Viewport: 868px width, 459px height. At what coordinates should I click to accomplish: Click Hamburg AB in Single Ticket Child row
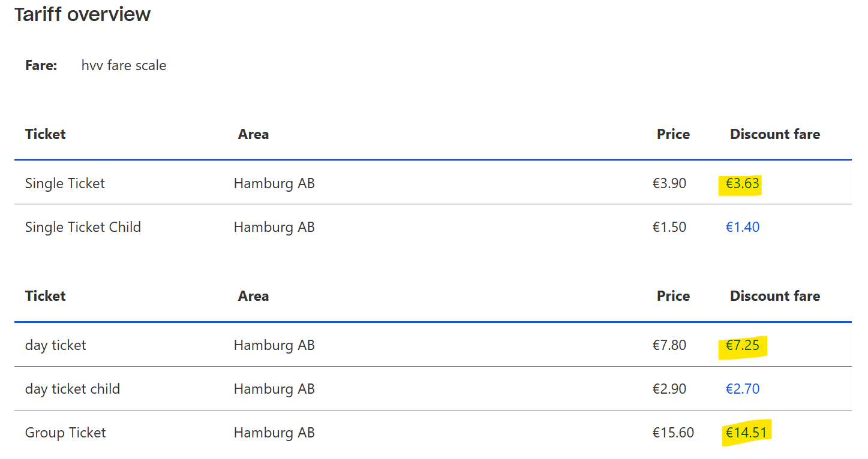[x=274, y=228]
